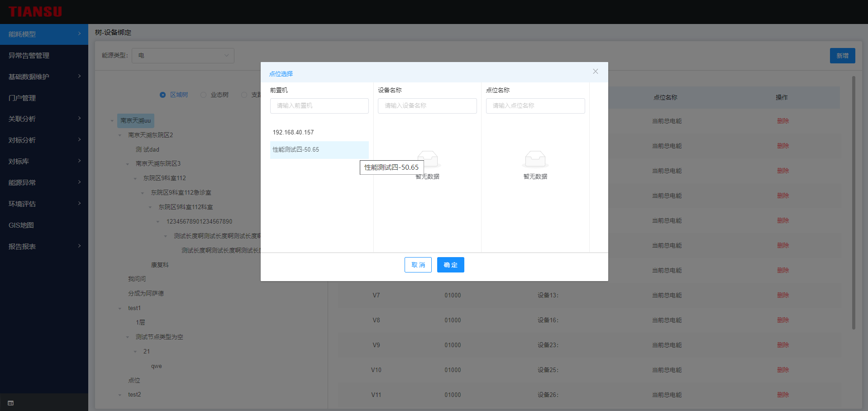This screenshot has height=411, width=868.
Task: Open 门户管理 in the sidebar
Action: pyautogui.click(x=44, y=98)
